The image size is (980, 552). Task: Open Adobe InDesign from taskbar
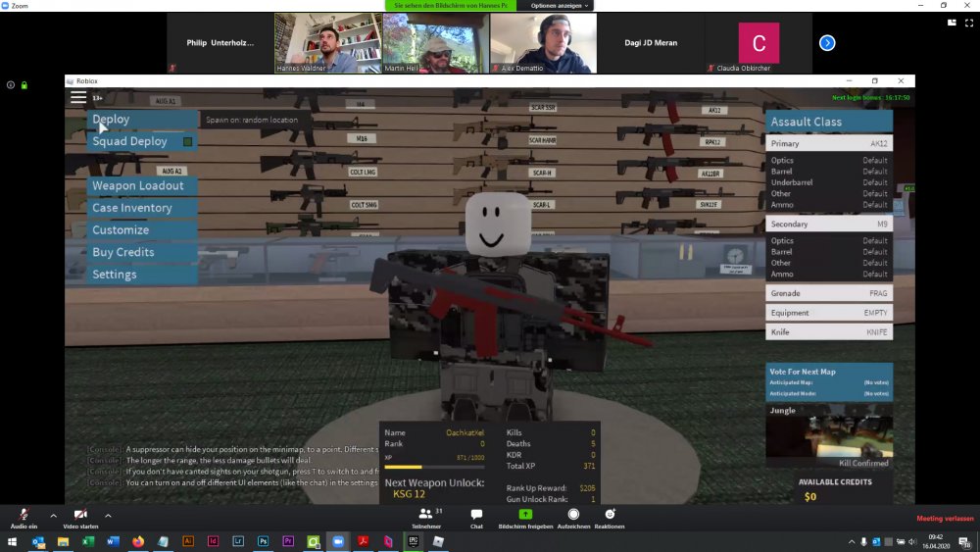point(213,541)
